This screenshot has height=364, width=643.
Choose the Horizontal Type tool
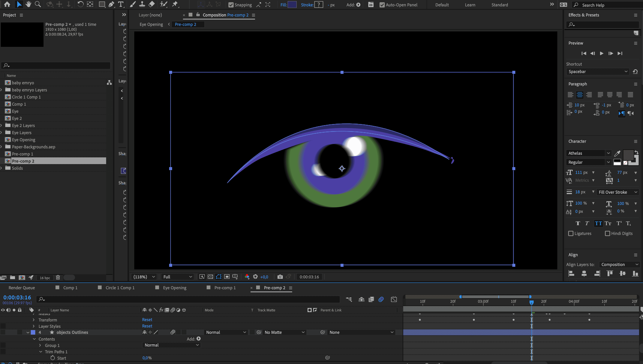121,4
